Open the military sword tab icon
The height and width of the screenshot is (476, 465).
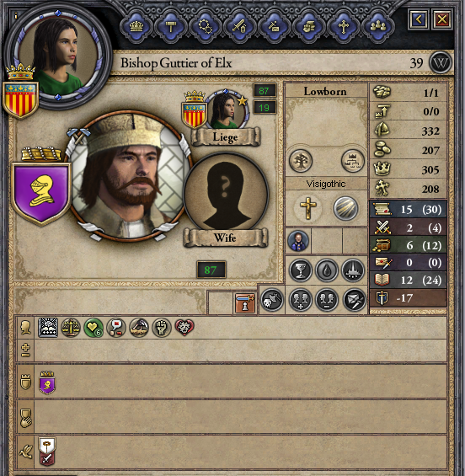tap(239, 26)
